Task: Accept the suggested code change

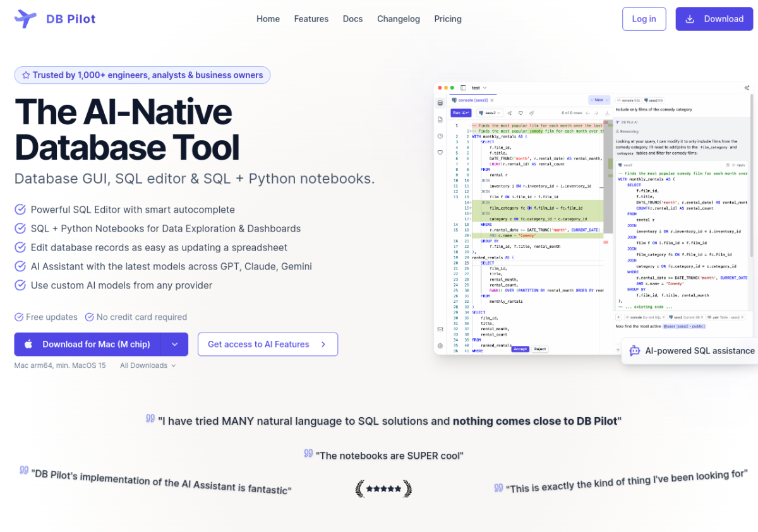Action: point(520,349)
